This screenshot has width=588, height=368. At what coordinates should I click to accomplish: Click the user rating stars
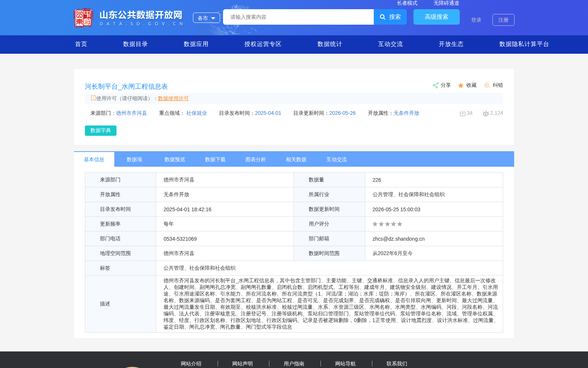[x=387, y=224]
